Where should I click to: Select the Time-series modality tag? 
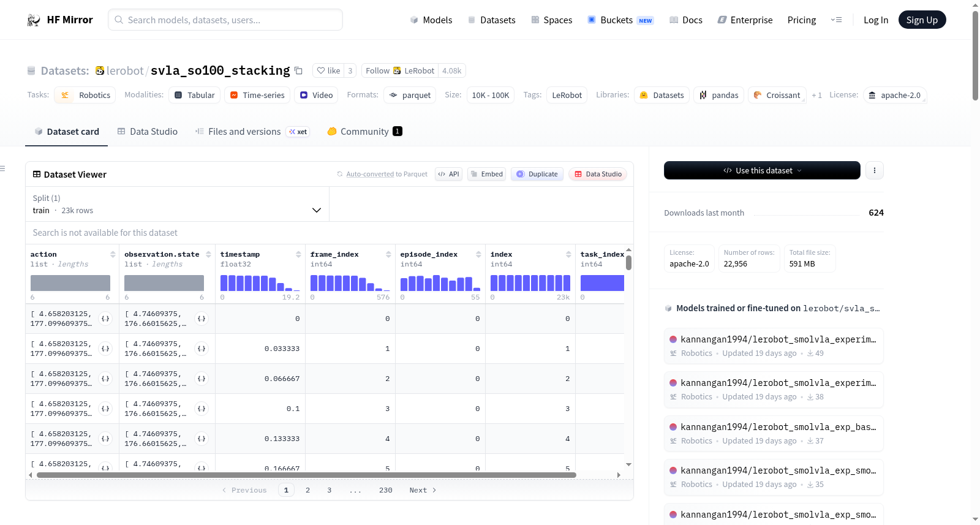(257, 95)
